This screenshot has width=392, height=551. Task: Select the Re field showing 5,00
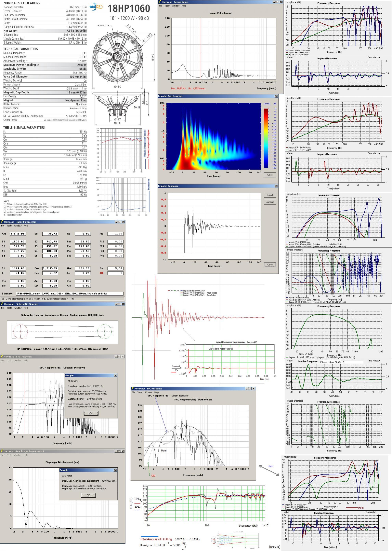[115, 268]
